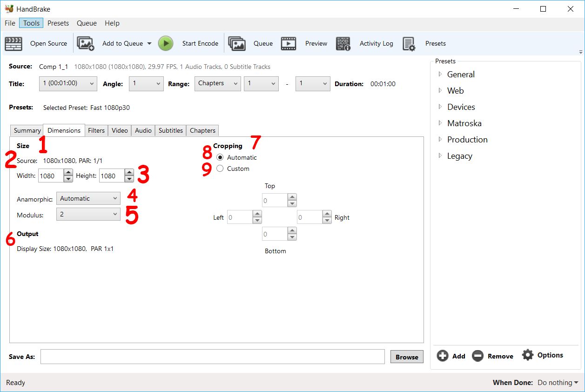Switch to the Summary tab
This screenshot has height=392, width=585.
(x=27, y=130)
